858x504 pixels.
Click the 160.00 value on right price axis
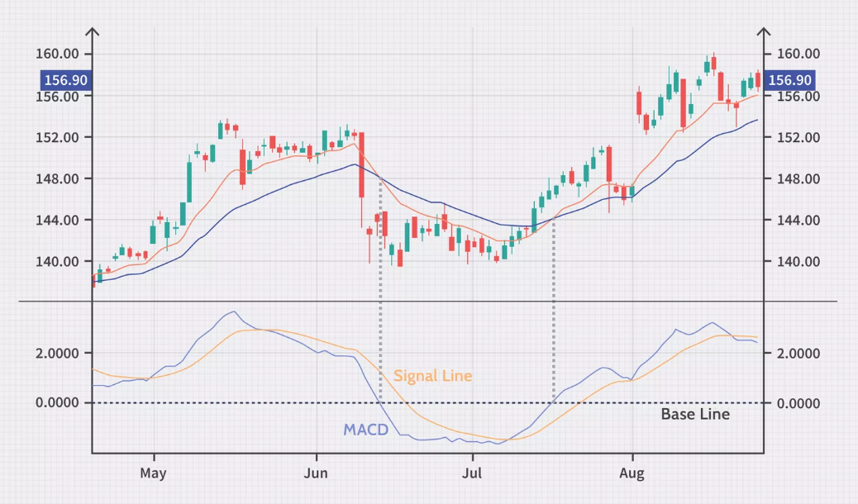click(798, 54)
